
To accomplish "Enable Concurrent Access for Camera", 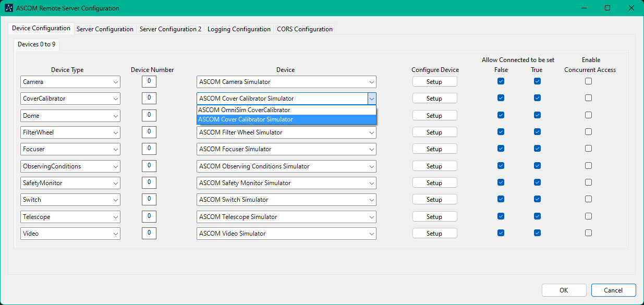I will [588, 81].
